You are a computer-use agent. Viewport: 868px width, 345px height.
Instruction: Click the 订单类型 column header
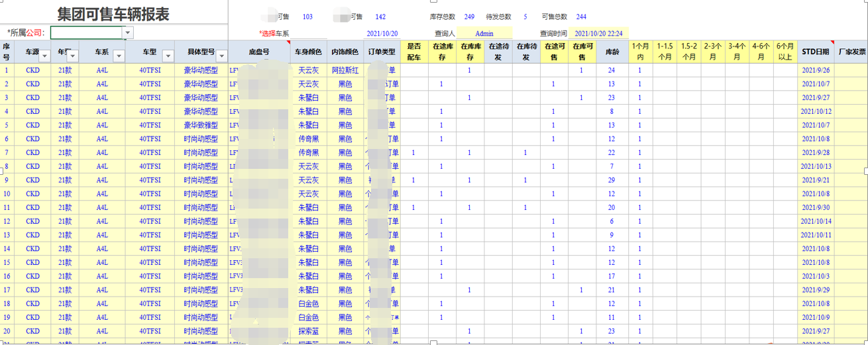coord(382,52)
